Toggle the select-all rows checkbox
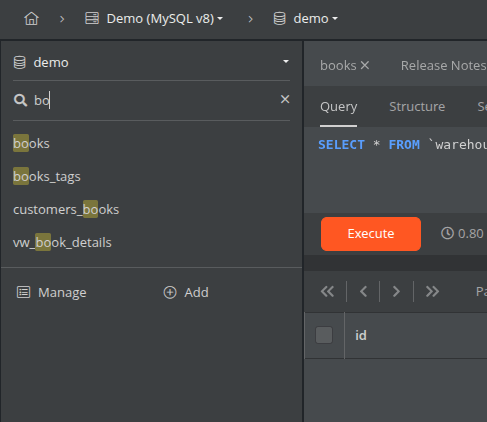The width and height of the screenshot is (487, 422). click(324, 335)
